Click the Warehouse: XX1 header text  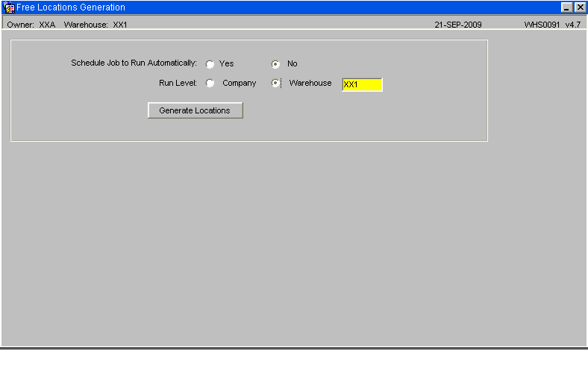pos(96,25)
